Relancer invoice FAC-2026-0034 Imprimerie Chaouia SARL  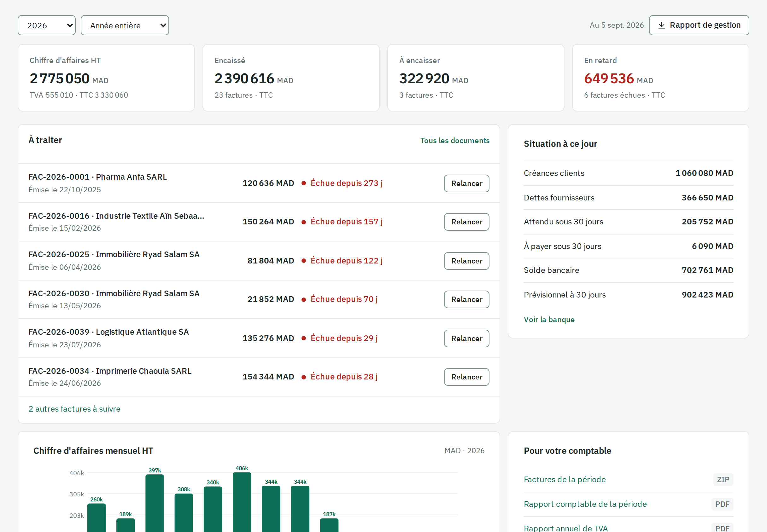point(466,377)
